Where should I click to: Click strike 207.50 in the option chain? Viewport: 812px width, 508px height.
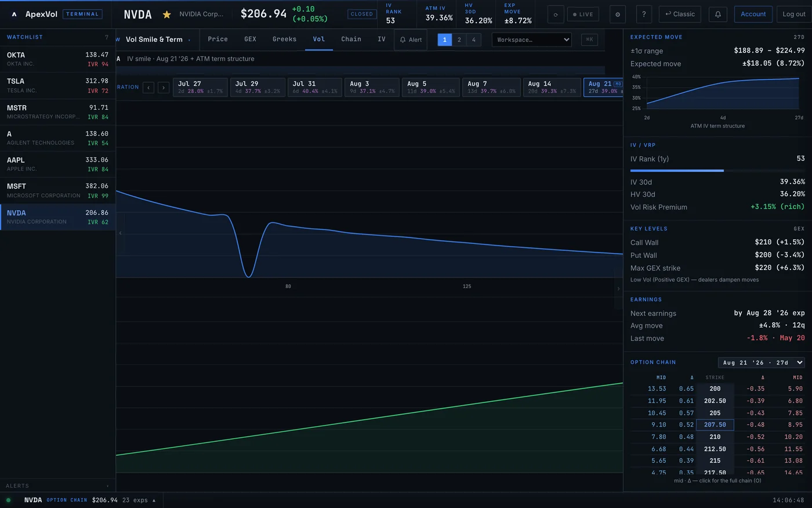pos(715,425)
